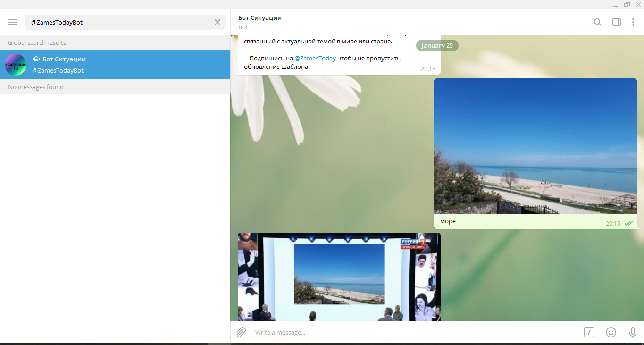The height and width of the screenshot is (345, 644).
Task: Click the море photo caption
Action: click(448, 221)
